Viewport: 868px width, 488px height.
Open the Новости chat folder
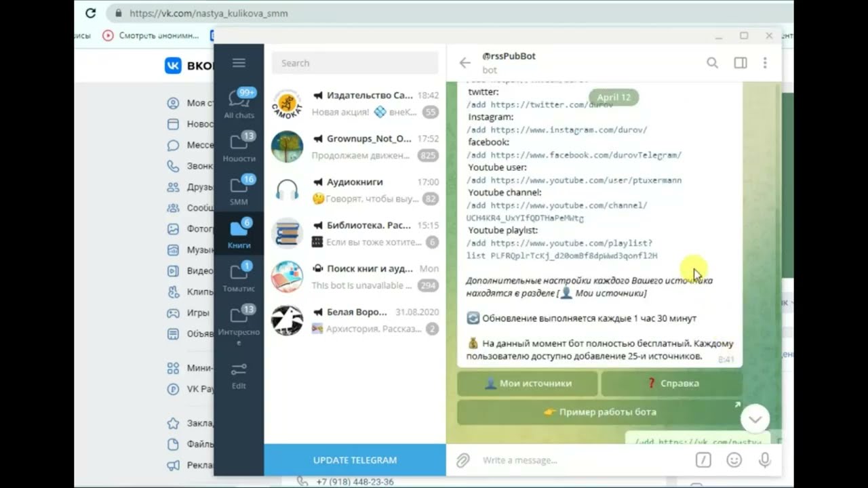[x=239, y=147]
